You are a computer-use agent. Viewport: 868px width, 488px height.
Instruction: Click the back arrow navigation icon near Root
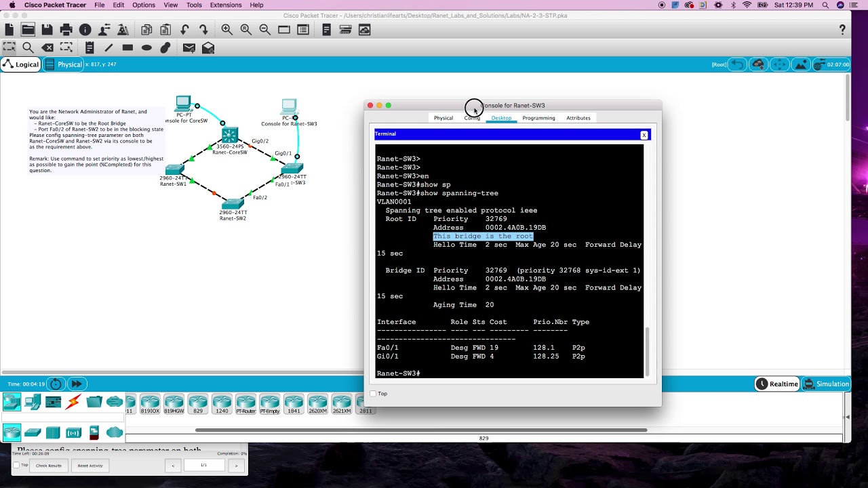pyautogui.click(x=737, y=64)
